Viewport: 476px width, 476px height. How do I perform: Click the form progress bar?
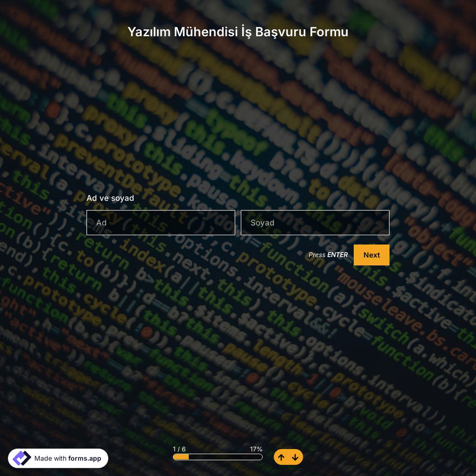click(x=218, y=456)
